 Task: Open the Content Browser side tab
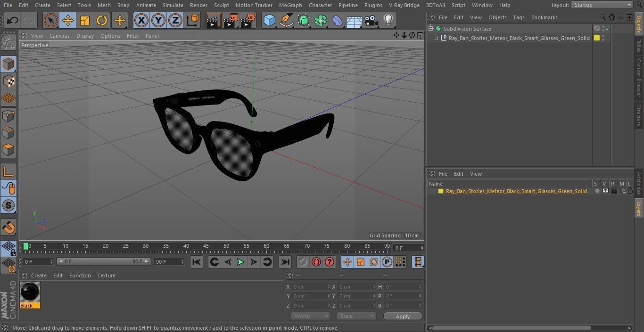tap(639, 78)
